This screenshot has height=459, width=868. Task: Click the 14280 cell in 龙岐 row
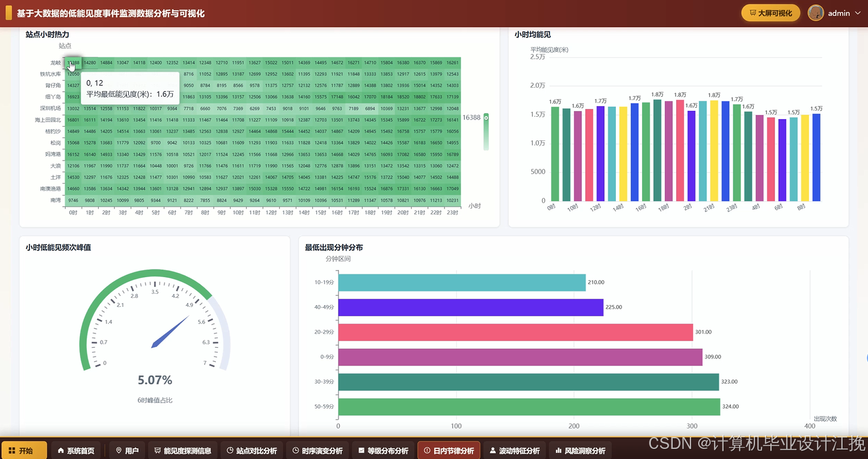90,63
